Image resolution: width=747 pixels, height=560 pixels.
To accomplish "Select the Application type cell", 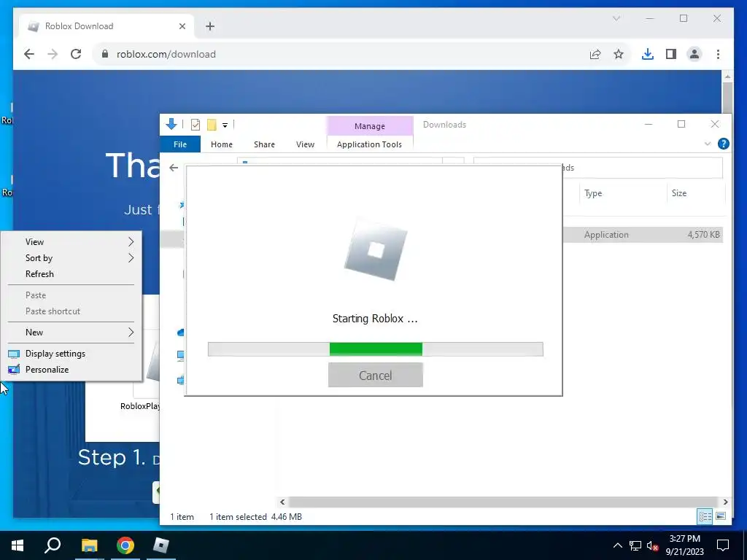I will click(606, 235).
